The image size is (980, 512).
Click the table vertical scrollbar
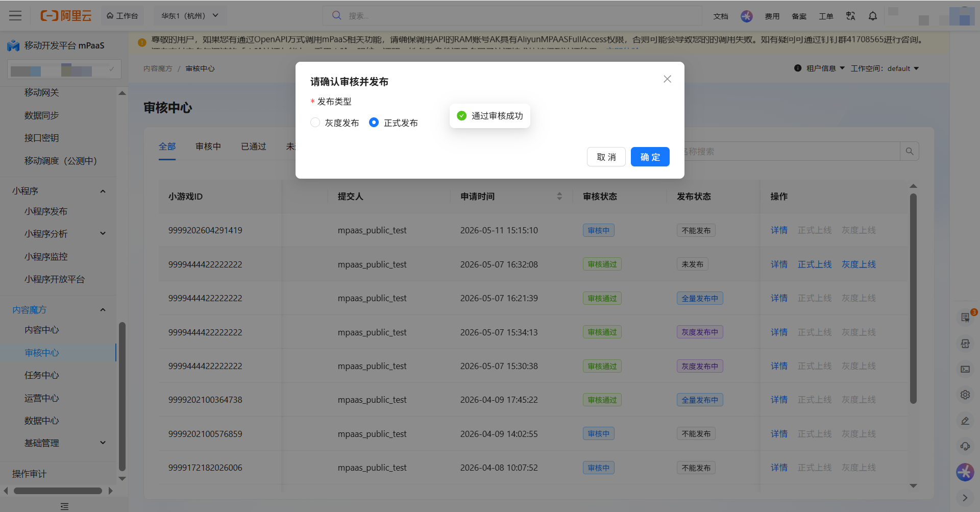coord(913,299)
